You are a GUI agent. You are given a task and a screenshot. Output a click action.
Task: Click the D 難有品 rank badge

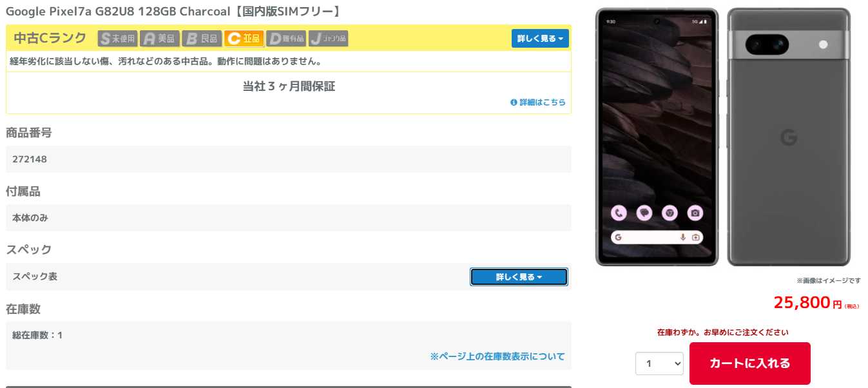(286, 39)
